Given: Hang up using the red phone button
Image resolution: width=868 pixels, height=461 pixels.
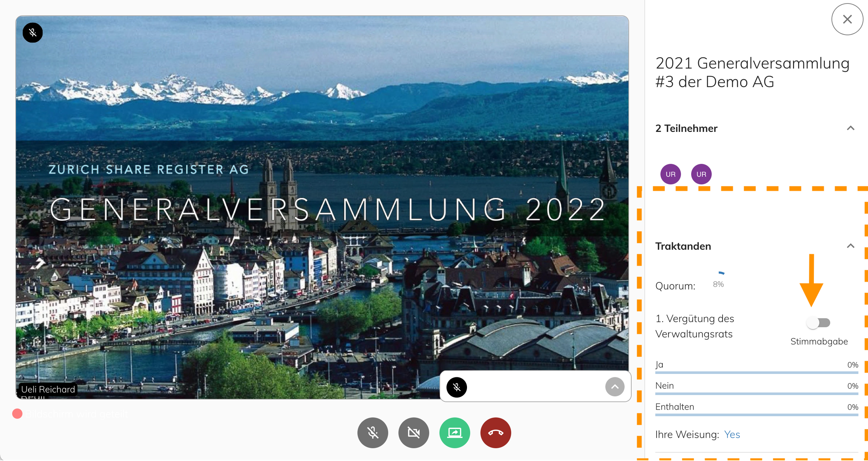Looking at the screenshot, I should [x=495, y=433].
